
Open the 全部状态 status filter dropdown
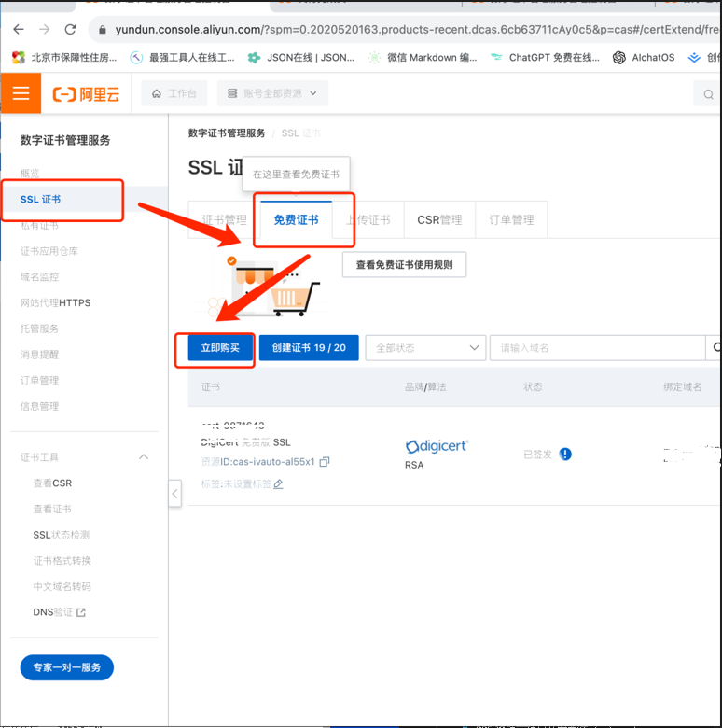tap(425, 348)
